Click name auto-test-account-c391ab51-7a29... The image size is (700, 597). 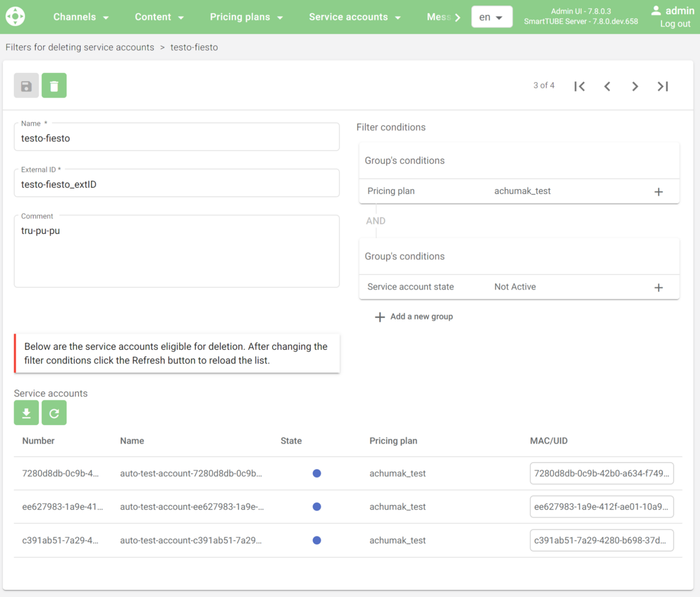coord(191,540)
